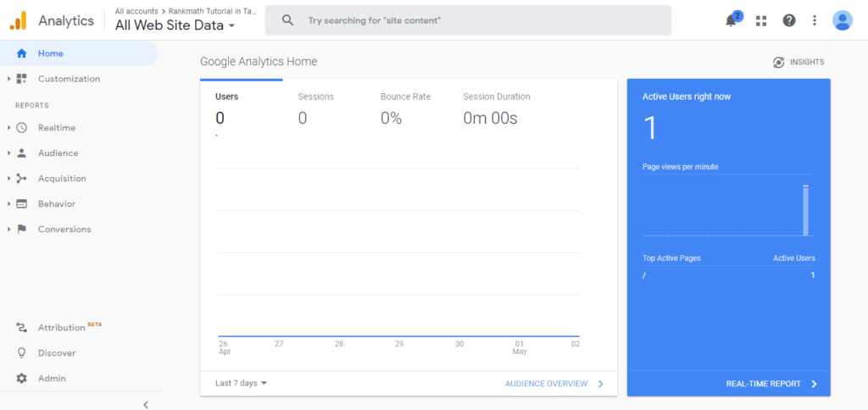Click the 01 May axis label

click(520, 347)
